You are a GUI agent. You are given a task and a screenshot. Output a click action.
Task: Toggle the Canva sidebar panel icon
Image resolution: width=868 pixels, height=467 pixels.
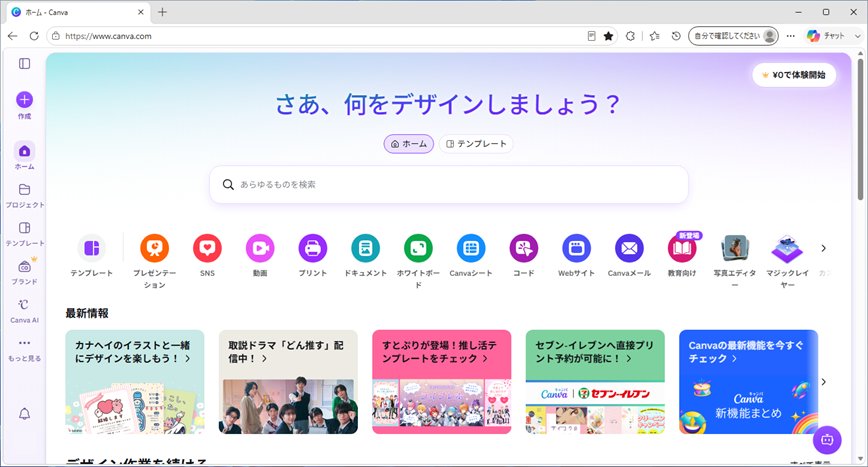point(24,64)
